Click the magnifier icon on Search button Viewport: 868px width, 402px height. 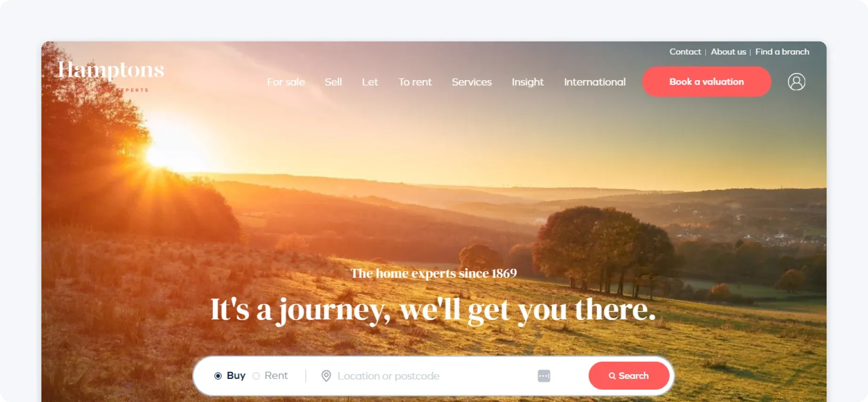click(612, 376)
